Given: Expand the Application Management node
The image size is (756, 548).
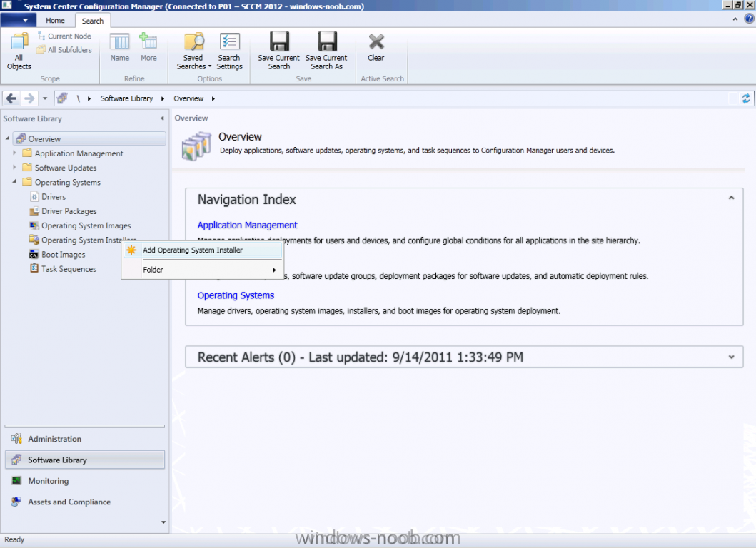Looking at the screenshot, I should [x=14, y=153].
